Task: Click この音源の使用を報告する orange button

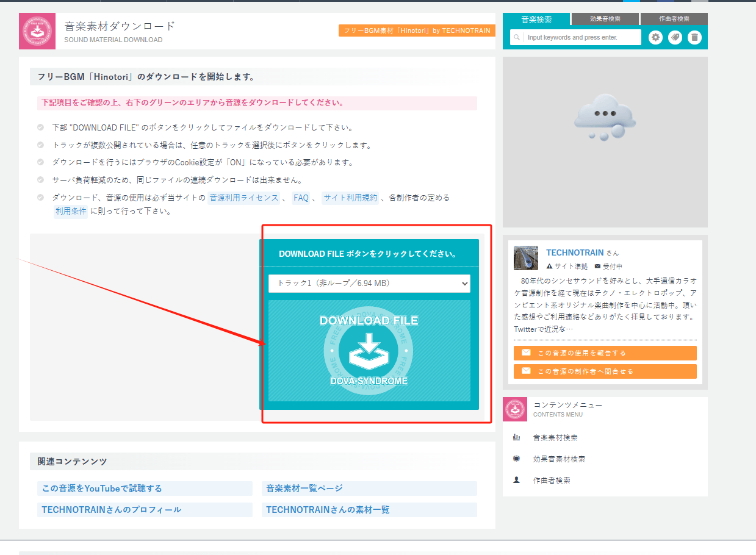Action: point(605,353)
